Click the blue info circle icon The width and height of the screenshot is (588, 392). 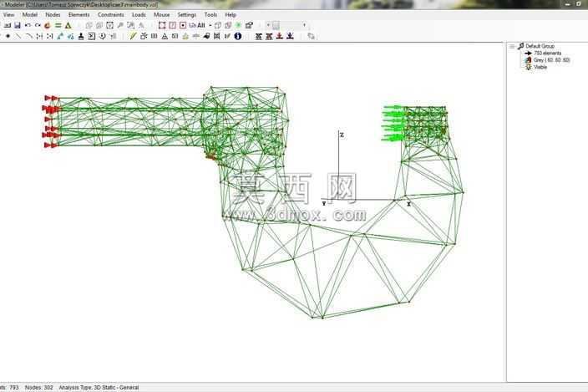pyautogui.click(x=238, y=37)
